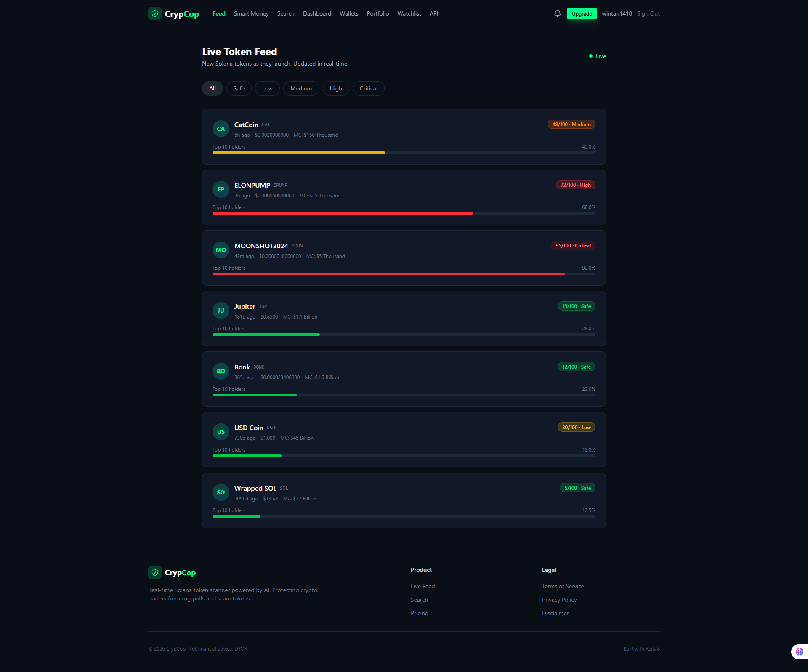Click the footer CrypCop shield logo
This screenshot has width=808, height=672.
click(x=155, y=572)
